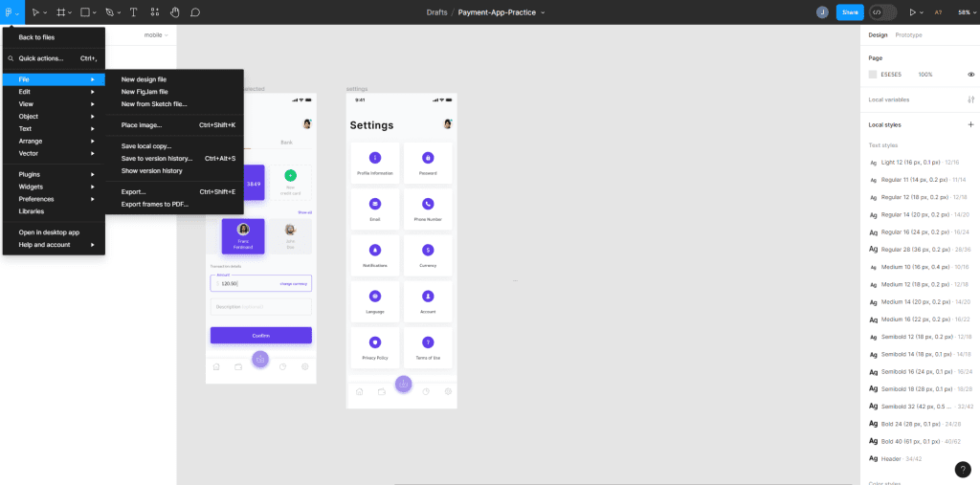Click the Pen tool icon
Screen dimensions: 980x485
tap(110, 12)
